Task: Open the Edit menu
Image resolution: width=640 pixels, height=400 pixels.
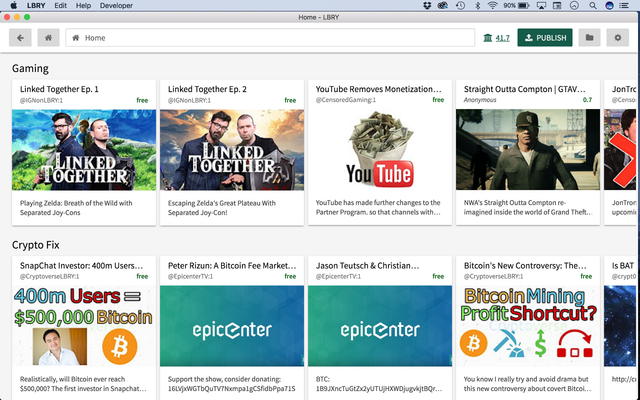Action: pyautogui.click(x=60, y=5)
